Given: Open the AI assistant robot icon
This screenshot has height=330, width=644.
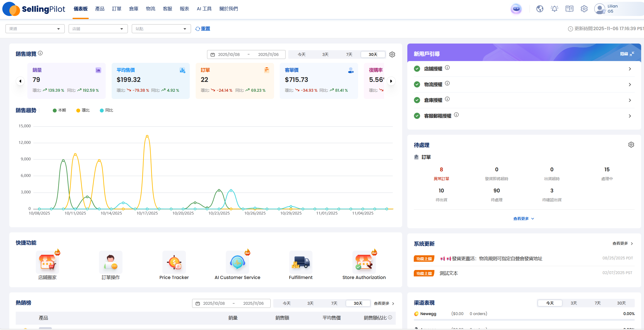Looking at the screenshot, I should (x=516, y=9).
